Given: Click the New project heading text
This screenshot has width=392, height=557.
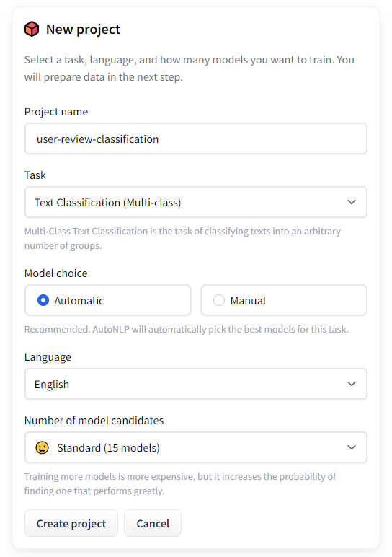Looking at the screenshot, I should point(84,30).
